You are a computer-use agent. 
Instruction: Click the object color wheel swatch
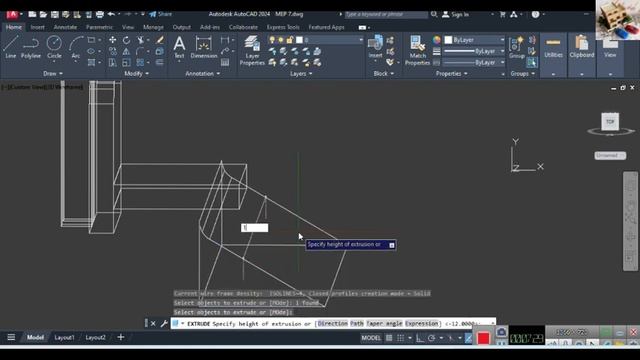pos(437,40)
